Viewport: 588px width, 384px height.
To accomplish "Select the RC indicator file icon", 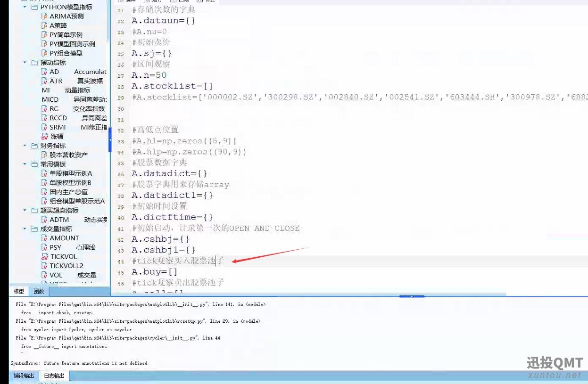I will tap(45, 109).
